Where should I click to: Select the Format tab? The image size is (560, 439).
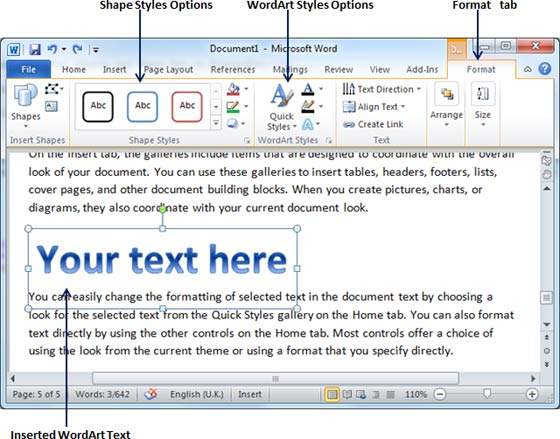[481, 69]
